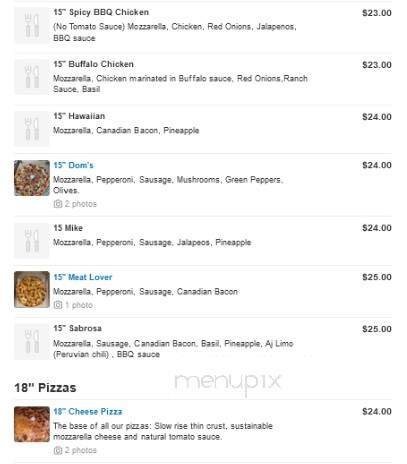Click the camera icon under 15" Meat Lover

click(58, 305)
